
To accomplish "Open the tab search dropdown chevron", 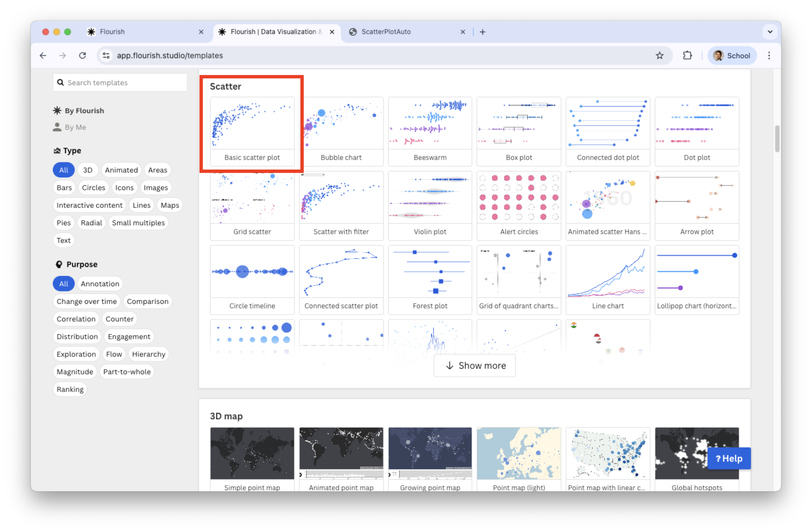I will (770, 32).
